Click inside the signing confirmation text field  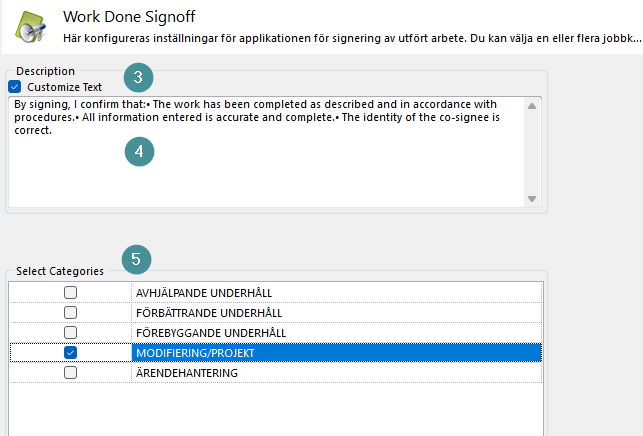pos(260,160)
